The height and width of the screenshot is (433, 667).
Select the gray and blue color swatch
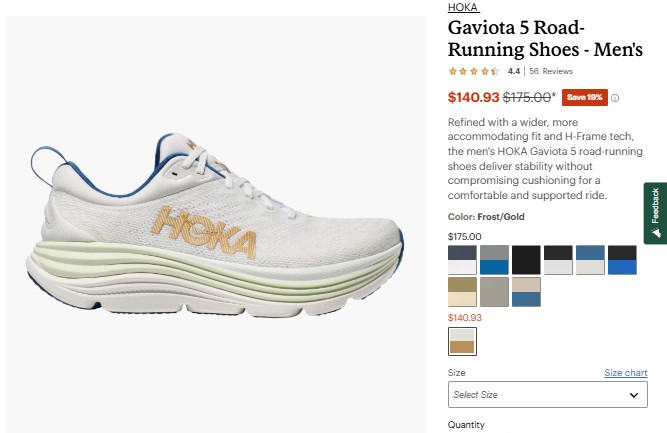494,260
